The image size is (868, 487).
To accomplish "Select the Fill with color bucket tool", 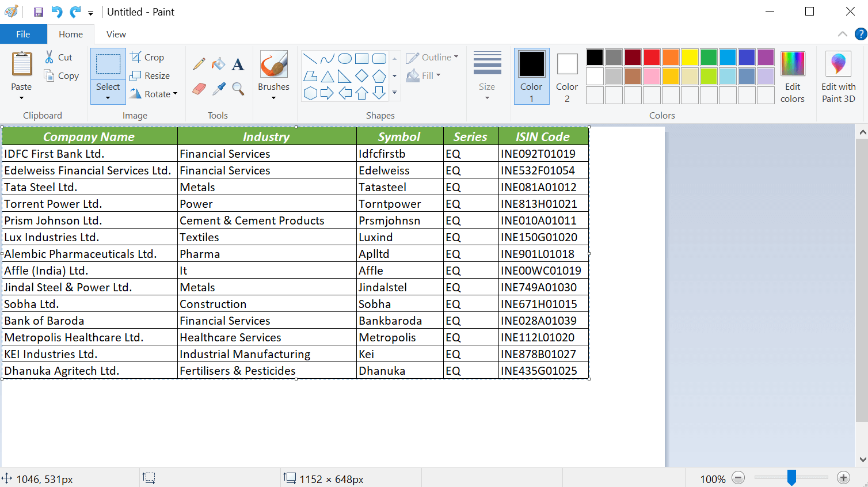I will [219, 64].
